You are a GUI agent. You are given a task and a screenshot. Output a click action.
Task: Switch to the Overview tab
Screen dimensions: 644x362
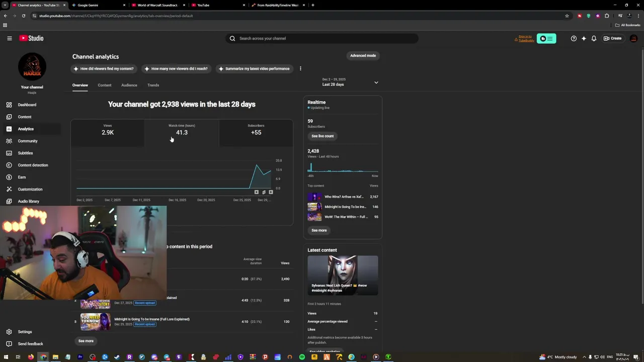[80, 85]
